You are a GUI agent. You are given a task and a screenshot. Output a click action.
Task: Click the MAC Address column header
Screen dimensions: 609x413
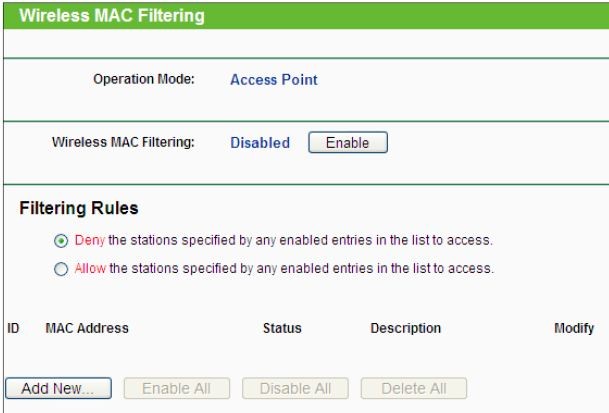(x=87, y=328)
